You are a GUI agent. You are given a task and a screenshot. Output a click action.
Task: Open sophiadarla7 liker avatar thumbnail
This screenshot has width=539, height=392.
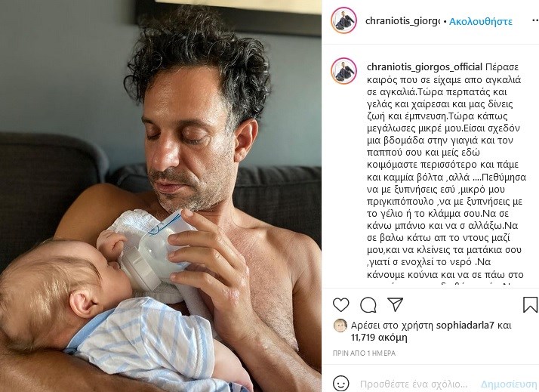pyautogui.click(x=340, y=326)
